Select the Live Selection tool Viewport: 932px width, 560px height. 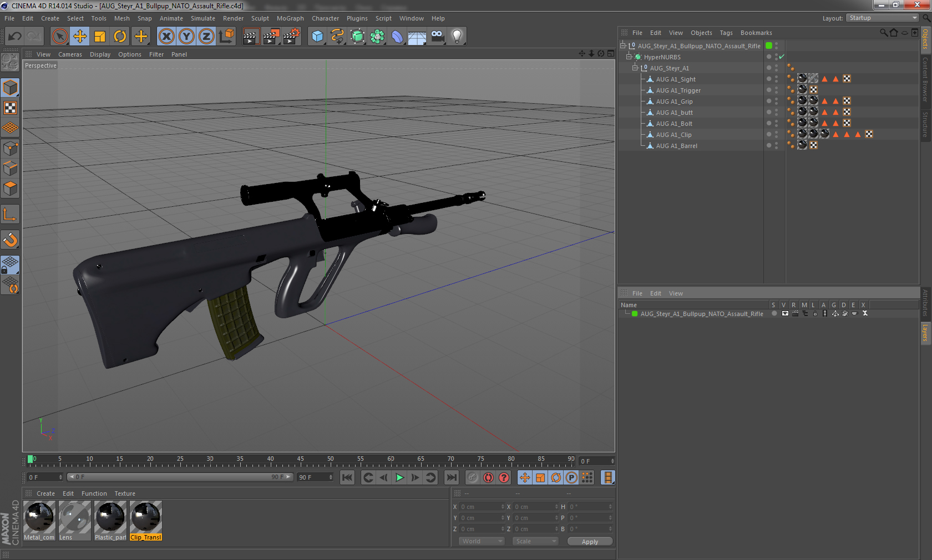(x=59, y=37)
